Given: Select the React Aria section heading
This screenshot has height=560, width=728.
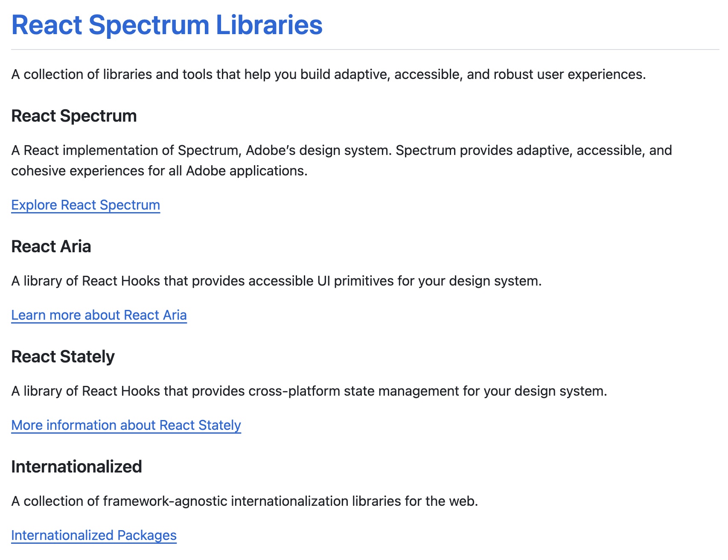Looking at the screenshot, I should click(x=51, y=247).
